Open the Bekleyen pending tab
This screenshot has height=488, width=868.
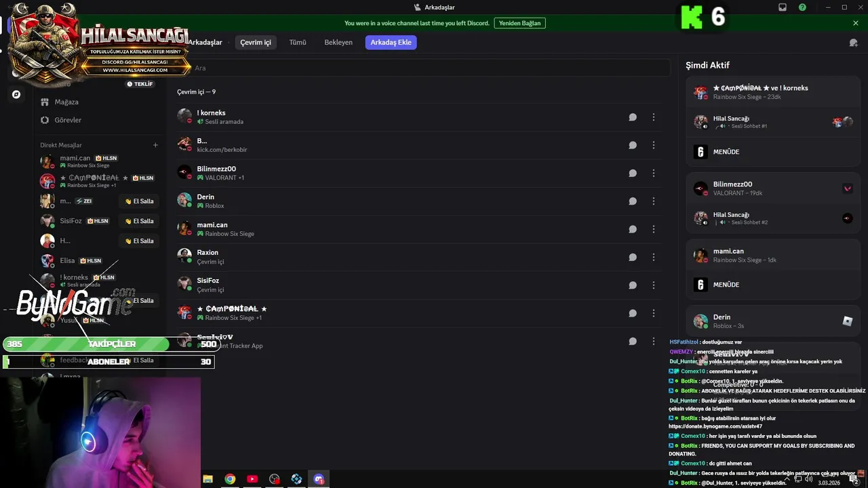[338, 42]
